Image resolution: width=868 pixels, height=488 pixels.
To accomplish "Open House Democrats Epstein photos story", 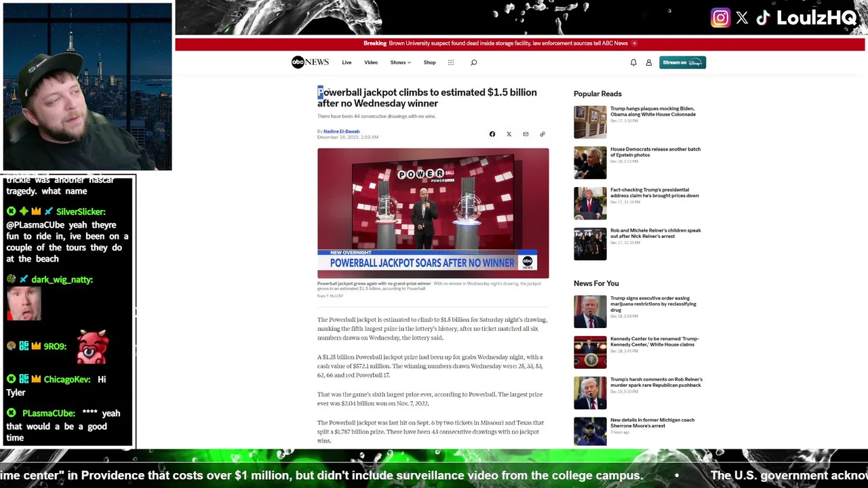I will pos(655,152).
